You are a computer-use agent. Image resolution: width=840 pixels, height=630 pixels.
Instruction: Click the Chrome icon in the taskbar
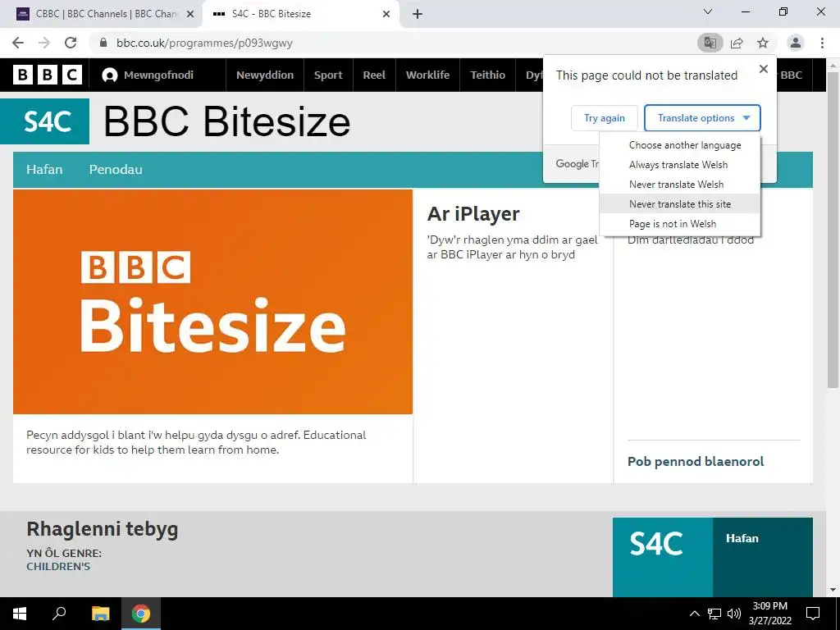coord(141,614)
